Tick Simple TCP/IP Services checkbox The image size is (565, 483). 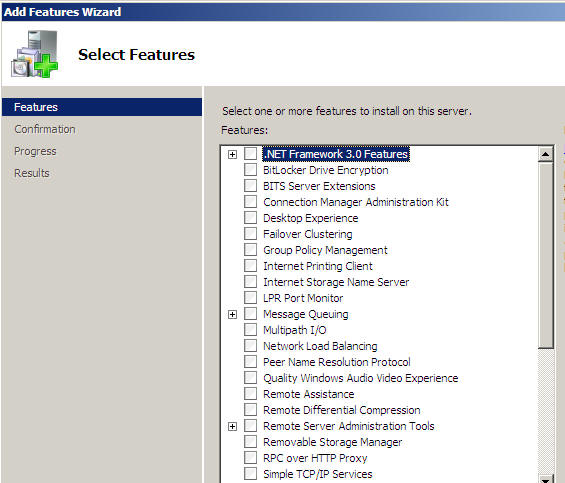click(250, 474)
